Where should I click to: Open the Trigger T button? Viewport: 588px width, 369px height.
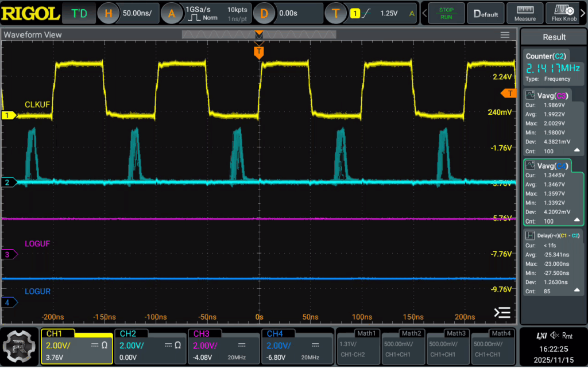point(335,14)
